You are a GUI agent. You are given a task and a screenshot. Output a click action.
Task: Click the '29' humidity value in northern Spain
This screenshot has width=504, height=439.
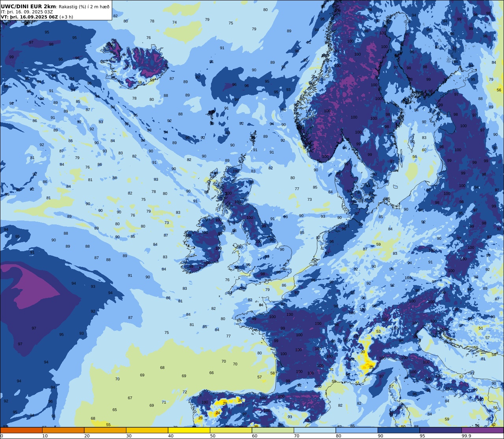click(x=225, y=403)
